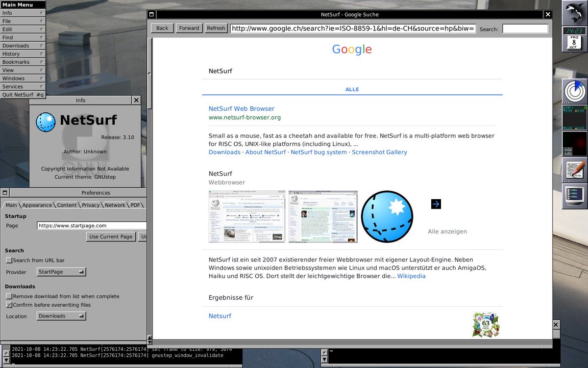
Task: Click Alle anzeigen text
Action: 447,231
